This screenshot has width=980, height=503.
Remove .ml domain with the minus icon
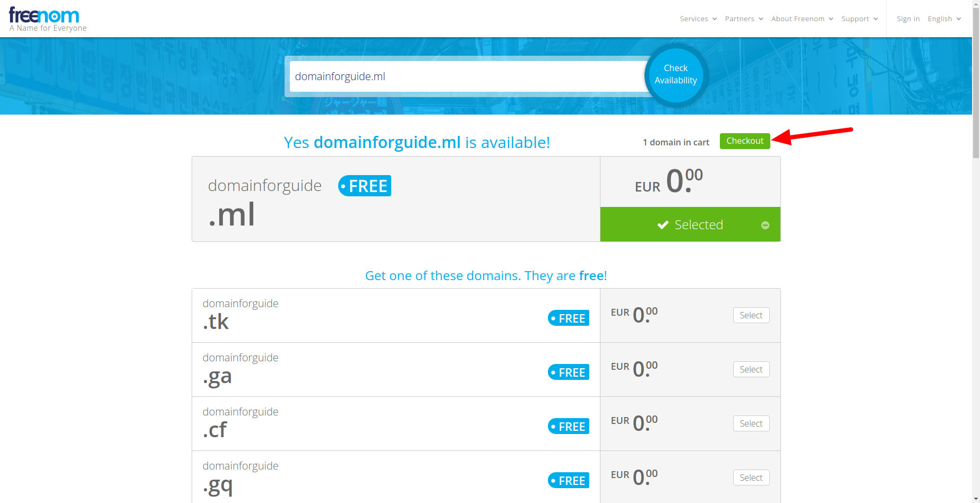tap(765, 226)
